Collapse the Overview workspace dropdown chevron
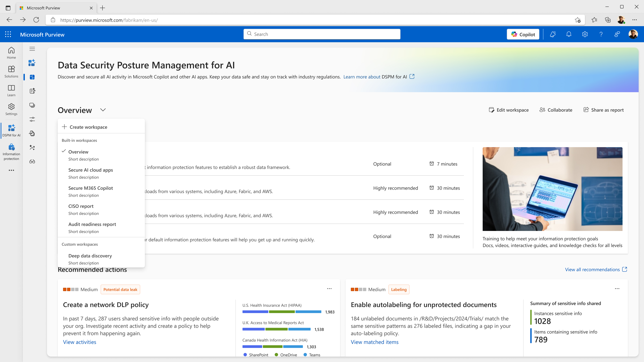644x362 pixels. tap(103, 110)
